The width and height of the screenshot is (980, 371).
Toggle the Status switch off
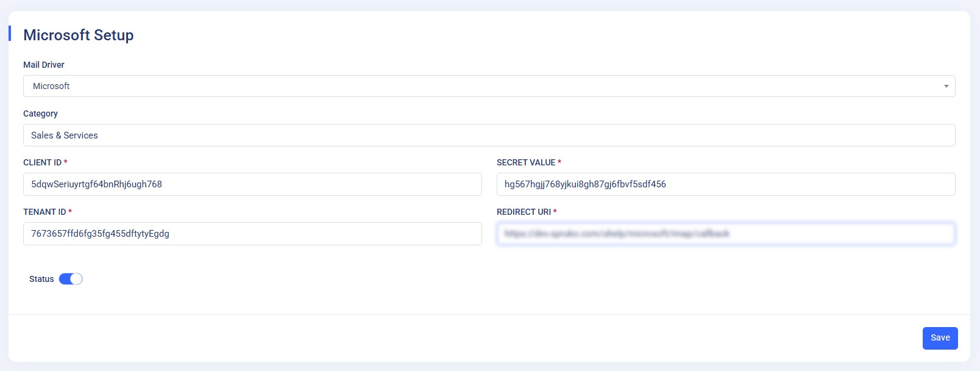(71, 279)
